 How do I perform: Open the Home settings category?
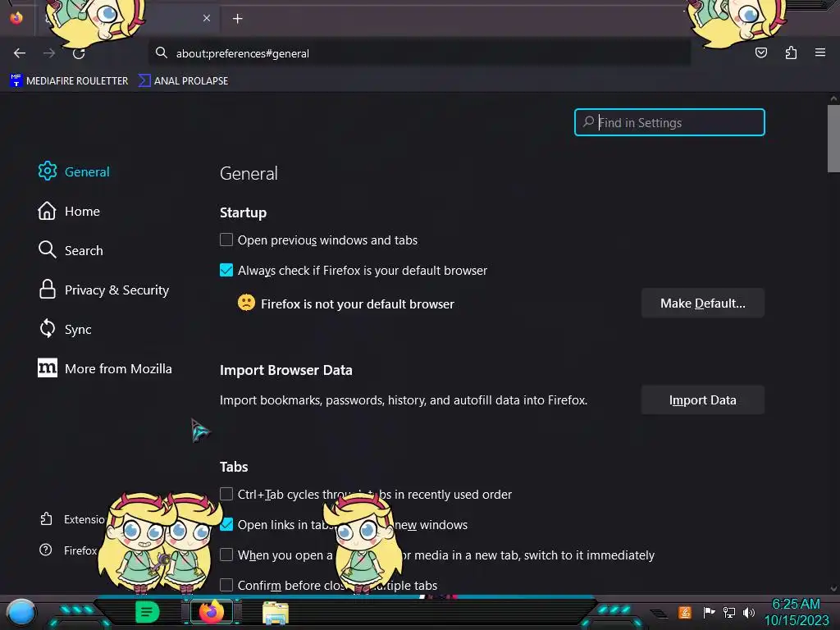[69, 211]
